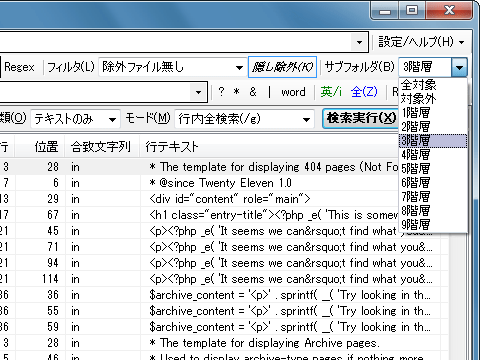
Task: Select the h1 class="entry-title" row
Action: (x=199, y=215)
